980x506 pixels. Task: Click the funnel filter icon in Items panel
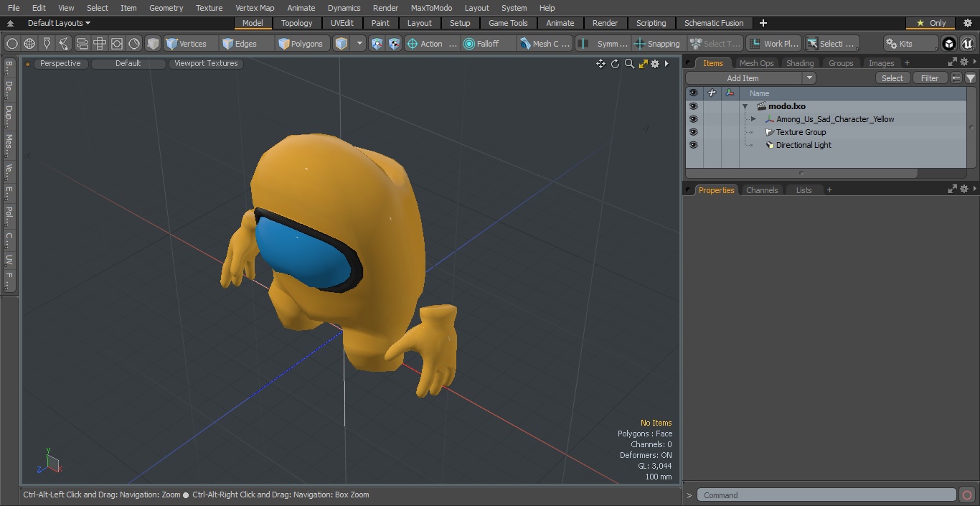click(971, 78)
